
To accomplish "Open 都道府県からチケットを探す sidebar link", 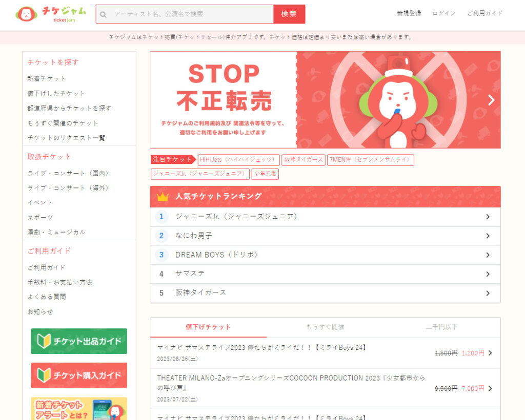I will 69,109.
